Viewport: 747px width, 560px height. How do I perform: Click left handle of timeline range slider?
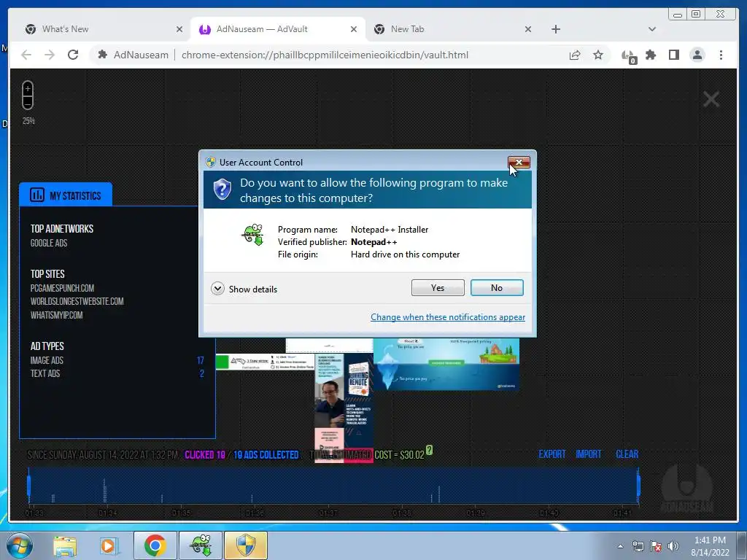click(29, 485)
